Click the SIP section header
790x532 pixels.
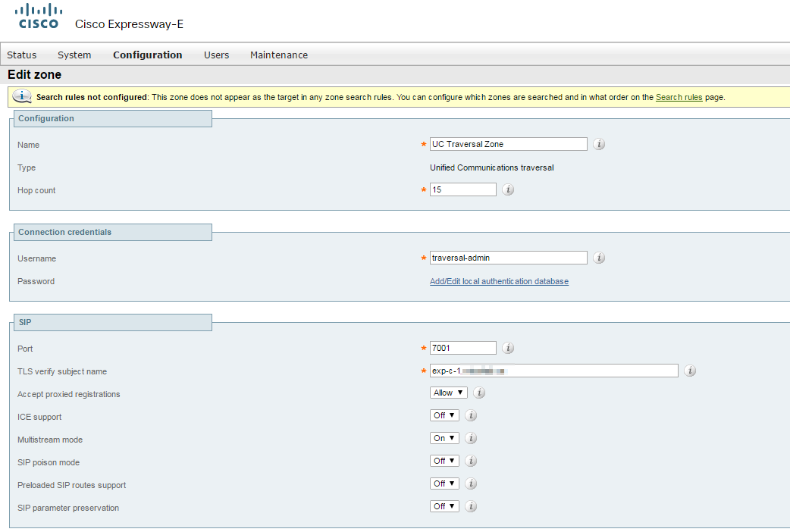(113, 322)
